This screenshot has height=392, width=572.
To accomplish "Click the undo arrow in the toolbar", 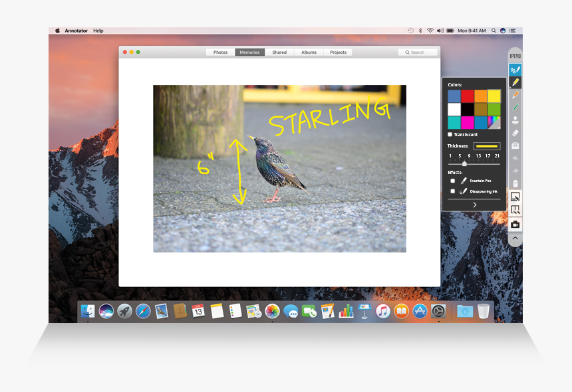I will [x=515, y=159].
